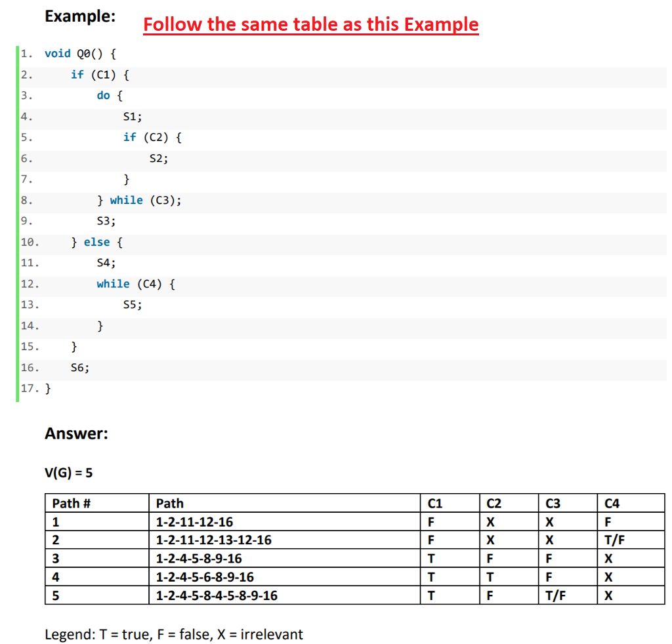Select the V(G) = 5 text
The image size is (672, 644).
tap(69, 472)
